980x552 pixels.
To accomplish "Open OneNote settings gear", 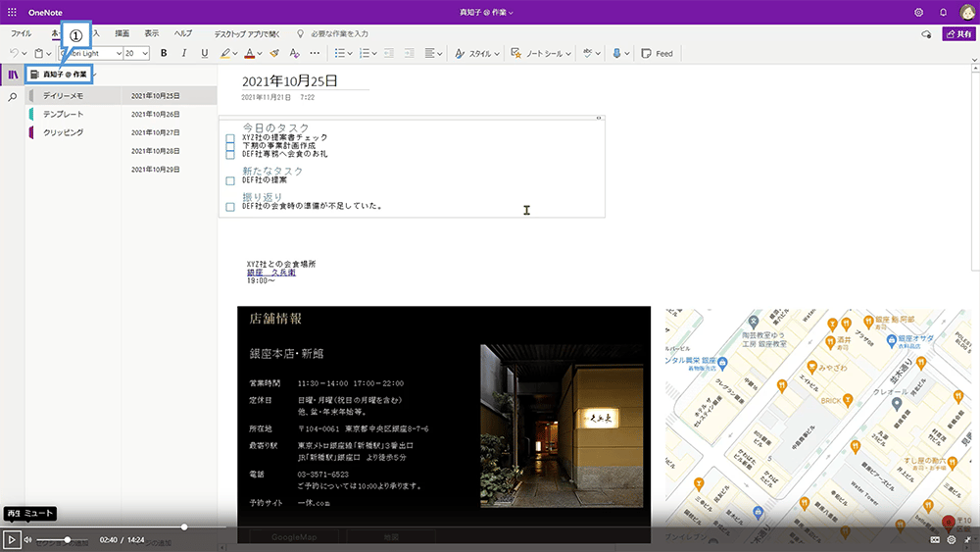I will point(918,12).
